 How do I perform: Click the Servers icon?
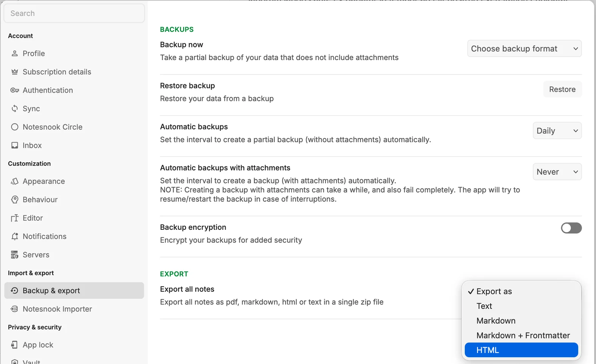(x=14, y=255)
